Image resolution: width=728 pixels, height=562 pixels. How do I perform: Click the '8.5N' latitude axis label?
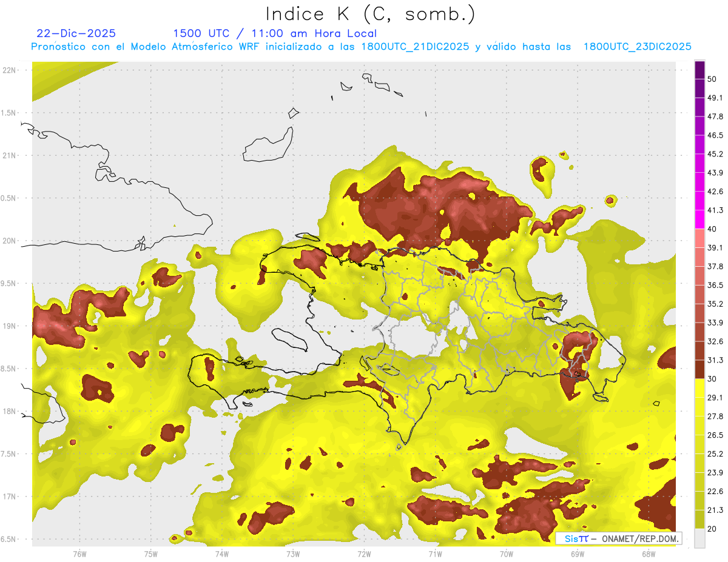pyautogui.click(x=7, y=369)
